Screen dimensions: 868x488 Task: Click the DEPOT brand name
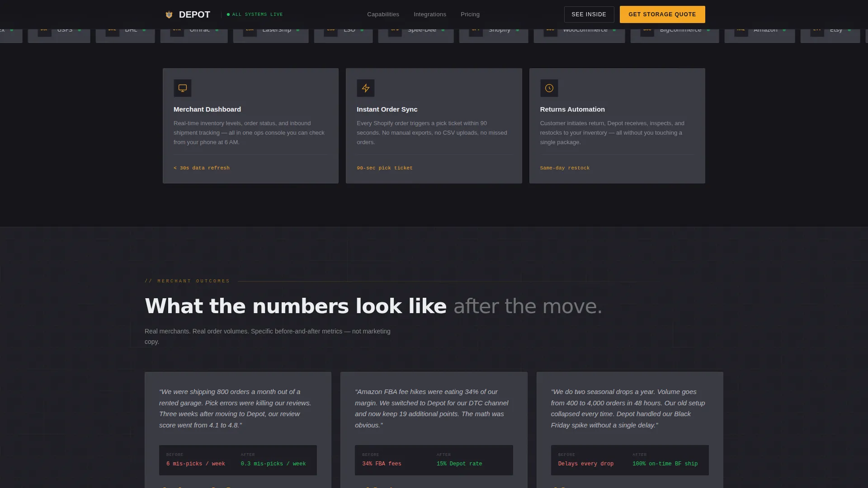tap(194, 14)
